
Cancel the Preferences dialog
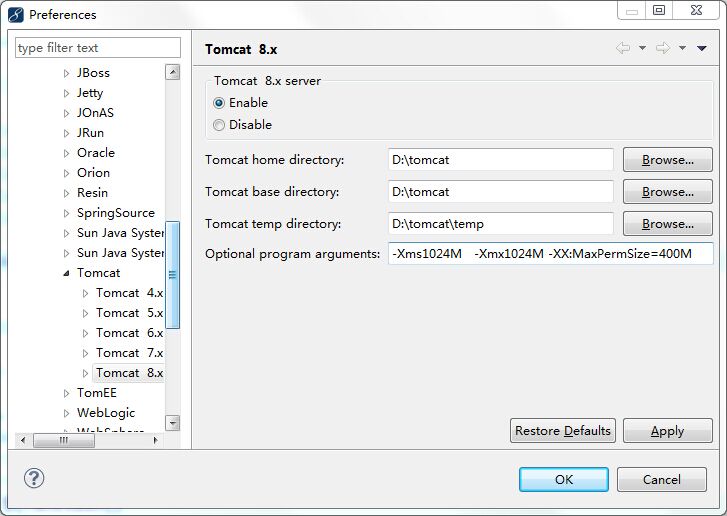662,479
